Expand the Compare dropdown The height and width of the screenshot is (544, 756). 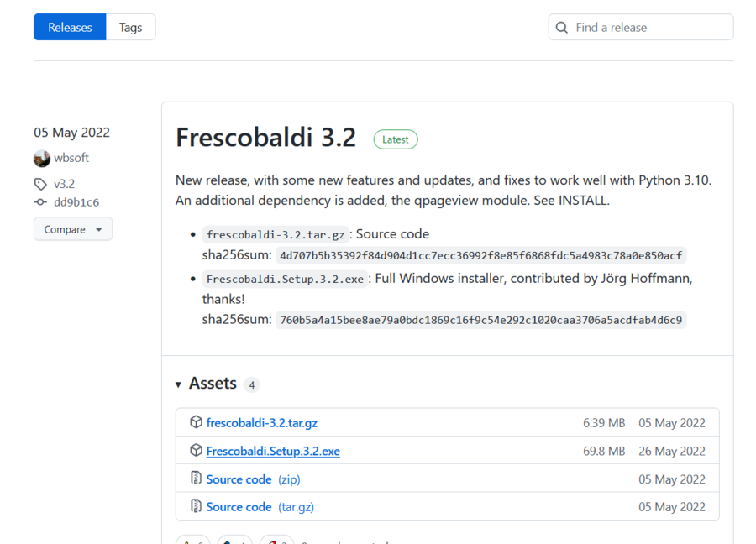(x=73, y=228)
